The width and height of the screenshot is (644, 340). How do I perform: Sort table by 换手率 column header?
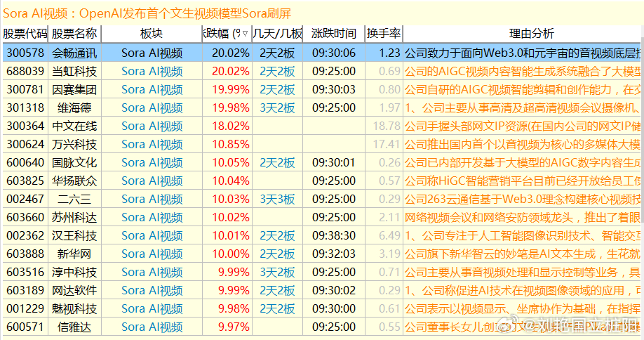pos(384,34)
